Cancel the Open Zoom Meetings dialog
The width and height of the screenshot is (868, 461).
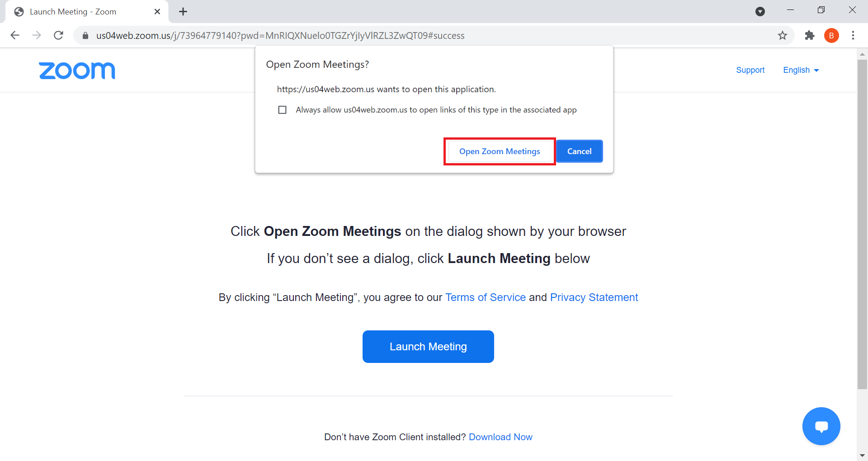tap(579, 151)
